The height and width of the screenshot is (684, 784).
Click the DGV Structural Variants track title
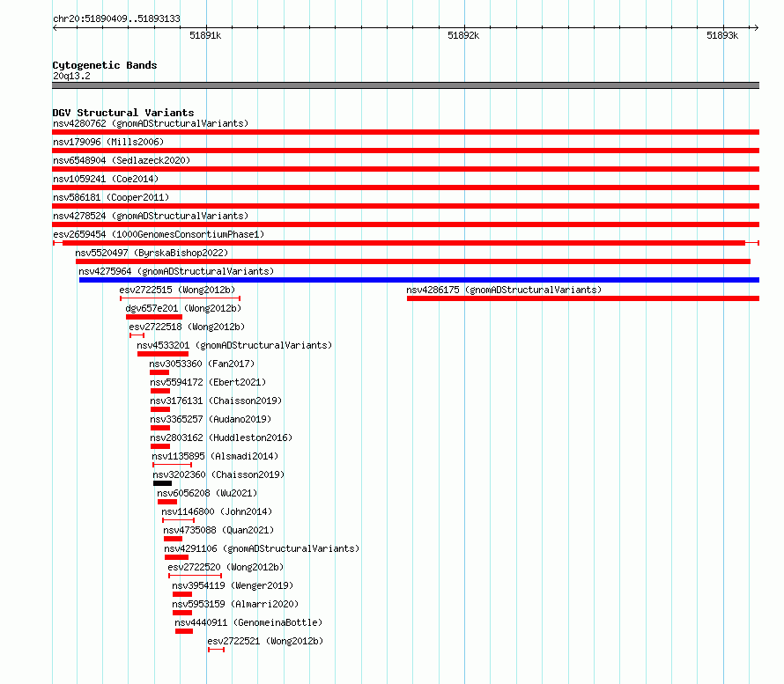[x=123, y=113]
